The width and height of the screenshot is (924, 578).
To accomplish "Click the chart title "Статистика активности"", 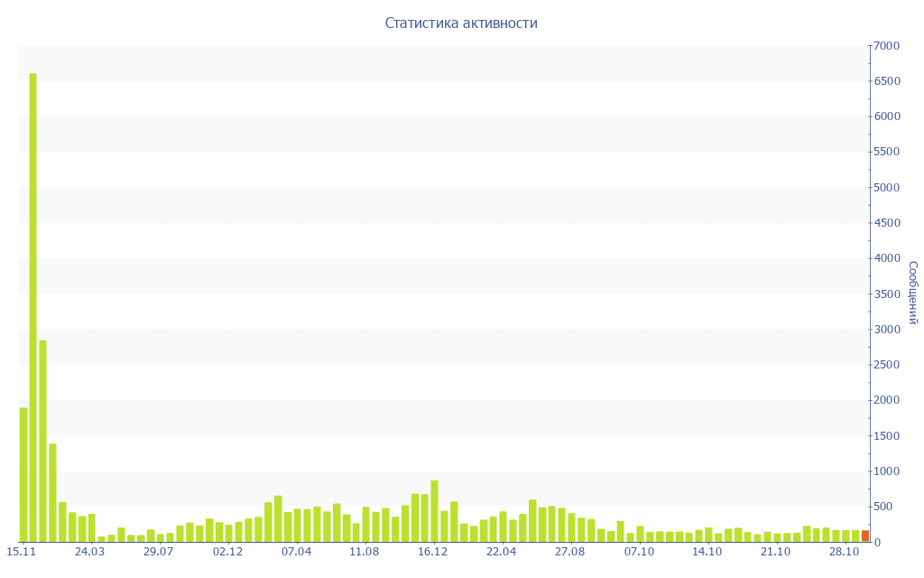I will (x=461, y=23).
